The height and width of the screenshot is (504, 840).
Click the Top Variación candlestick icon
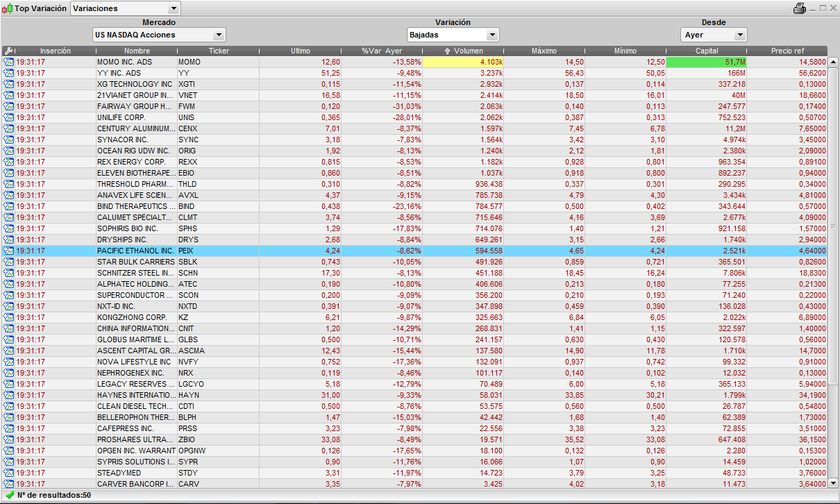pos(8,8)
